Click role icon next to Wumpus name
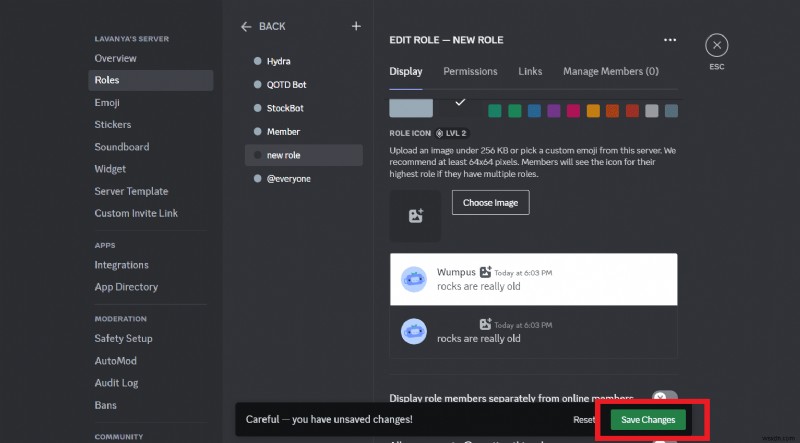This screenshot has width=800, height=443. (485, 272)
